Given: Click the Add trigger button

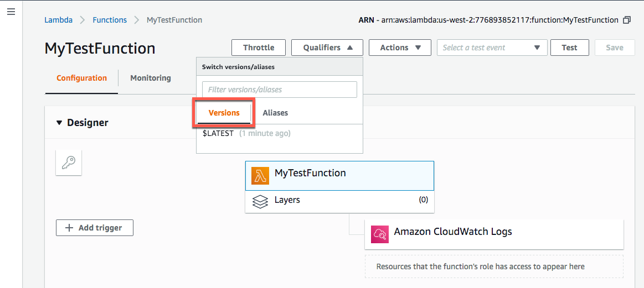Looking at the screenshot, I should pyautogui.click(x=95, y=228).
